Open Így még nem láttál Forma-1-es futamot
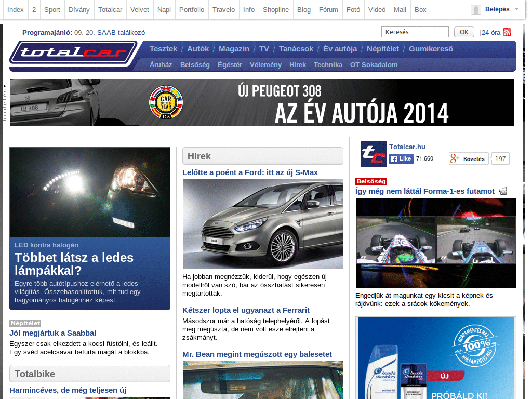This screenshot has width=532, height=399. [425, 191]
